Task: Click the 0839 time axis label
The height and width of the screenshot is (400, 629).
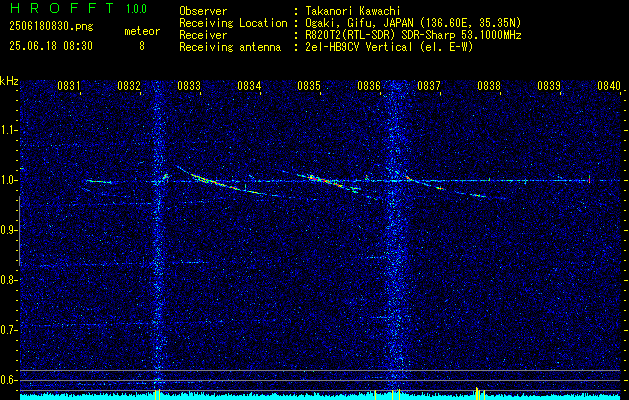Action: pos(549,85)
